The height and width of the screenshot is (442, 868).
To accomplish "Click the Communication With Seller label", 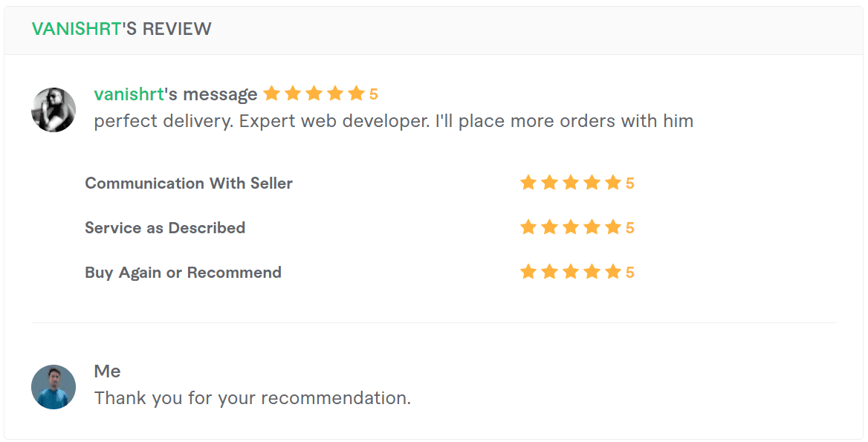I will click(x=189, y=183).
